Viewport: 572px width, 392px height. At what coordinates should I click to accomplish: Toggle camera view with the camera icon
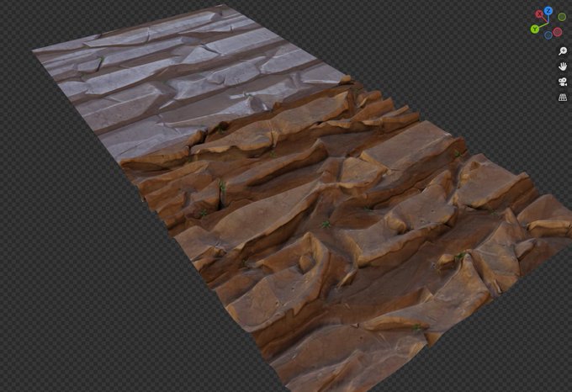[563, 82]
